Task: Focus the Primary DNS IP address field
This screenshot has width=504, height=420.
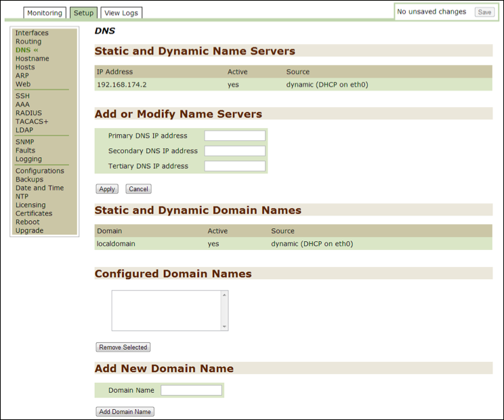Action: pos(234,136)
